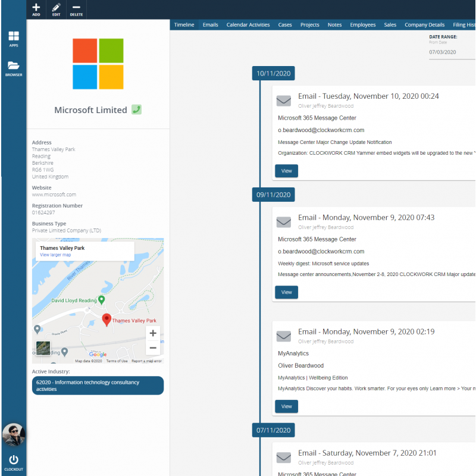Open the Browser folder icon
This screenshot has width=476, height=476.
pyautogui.click(x=14, y=65)
